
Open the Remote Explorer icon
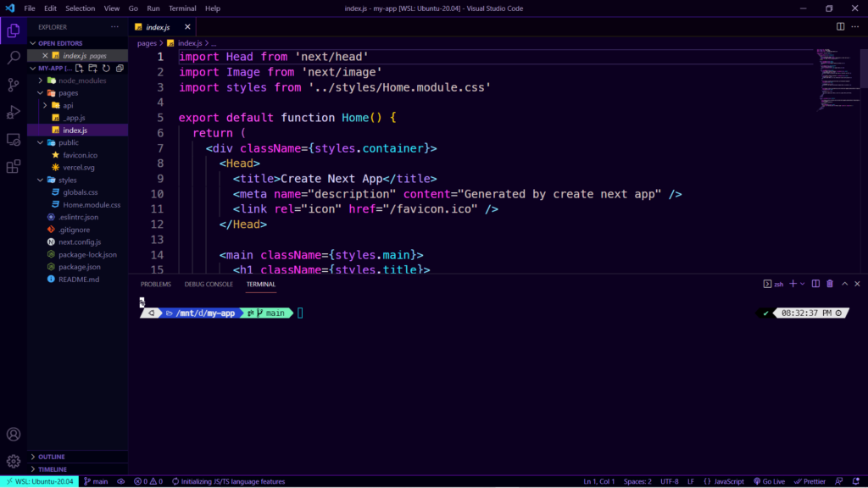point(14,139)
